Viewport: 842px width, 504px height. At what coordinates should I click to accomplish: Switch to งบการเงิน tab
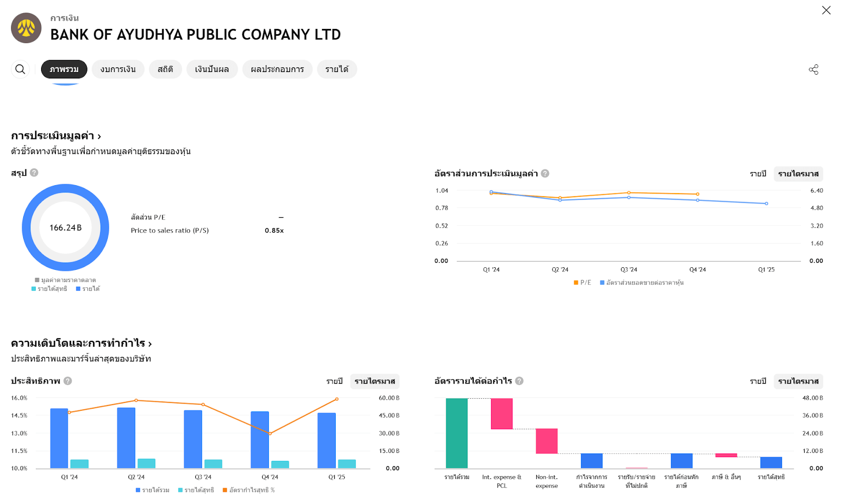coord(118,69)
